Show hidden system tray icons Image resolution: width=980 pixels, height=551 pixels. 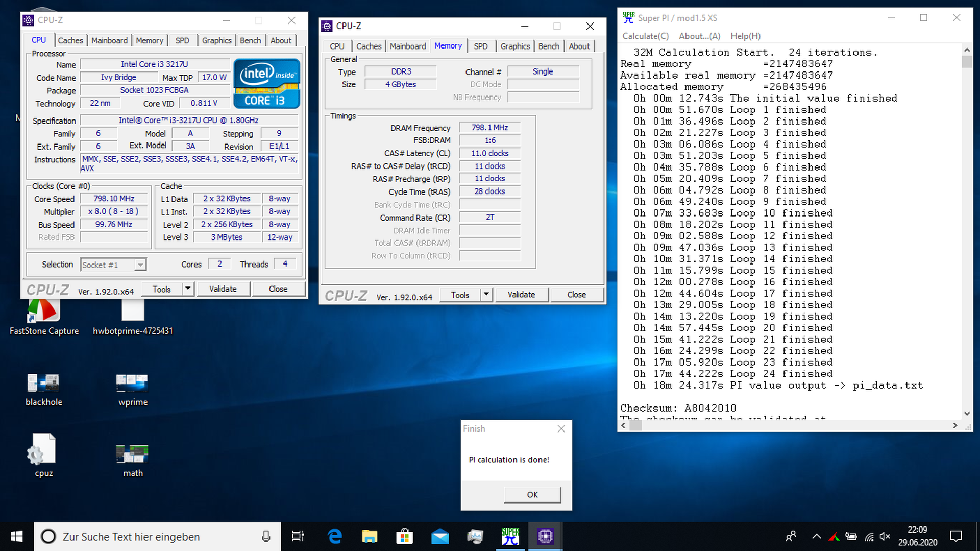pyautogui.click(x=816, y=536)
